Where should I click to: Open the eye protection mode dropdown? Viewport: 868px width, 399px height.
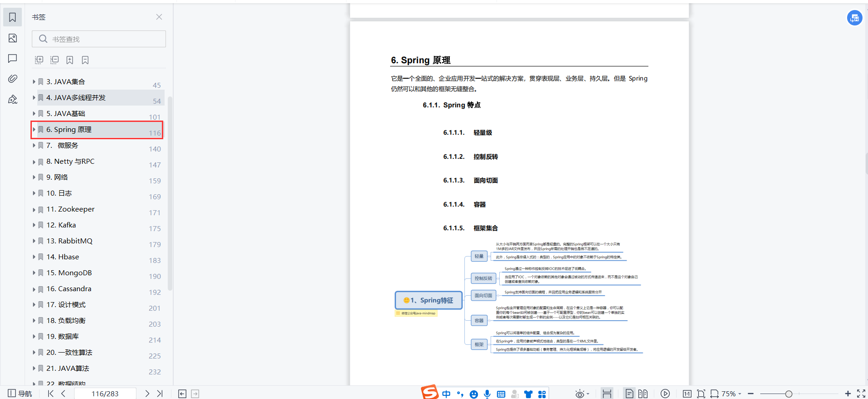pyautogui.click(x=582, y=394)
